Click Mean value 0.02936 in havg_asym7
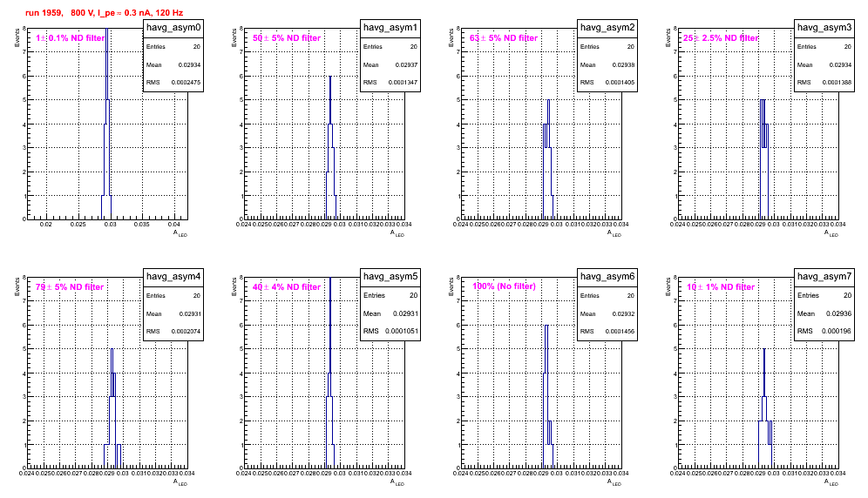 pos(838,313)
